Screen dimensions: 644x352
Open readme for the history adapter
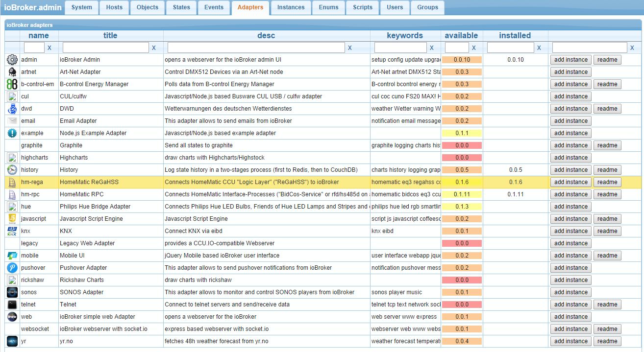click(x=607, y=170)
